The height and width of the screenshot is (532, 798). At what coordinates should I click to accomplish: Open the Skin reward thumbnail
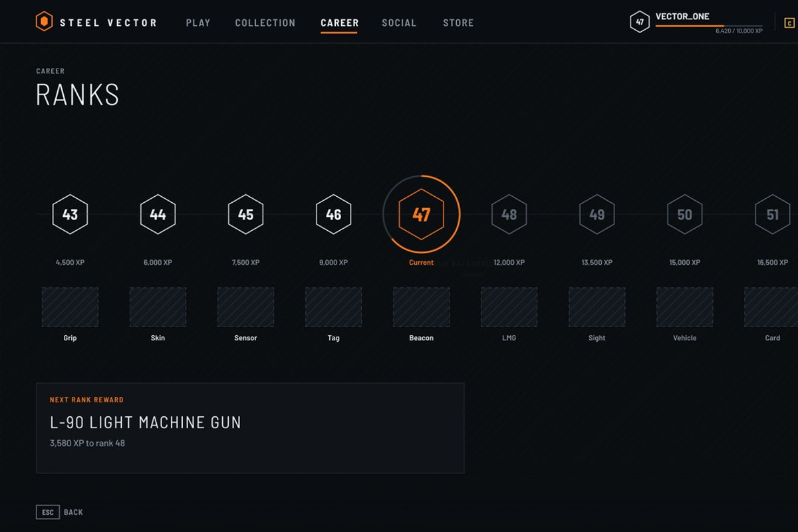coord(158,307)
